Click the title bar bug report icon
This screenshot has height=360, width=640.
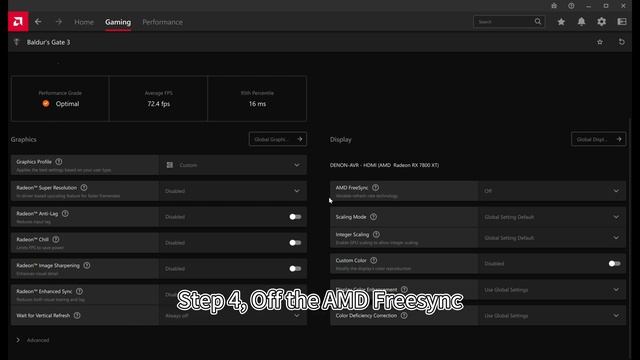(x=554, y=6)
